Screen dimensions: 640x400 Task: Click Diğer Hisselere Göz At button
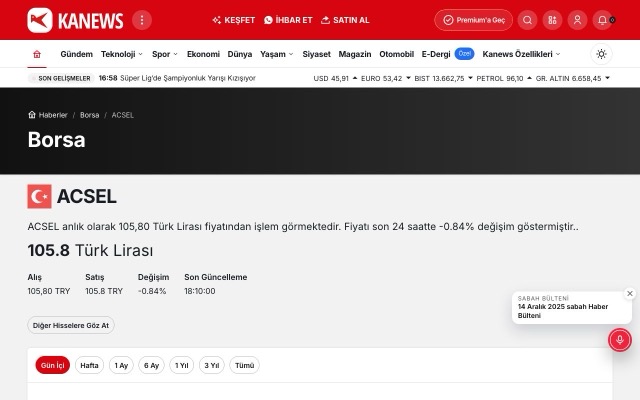tap(71, 325)
